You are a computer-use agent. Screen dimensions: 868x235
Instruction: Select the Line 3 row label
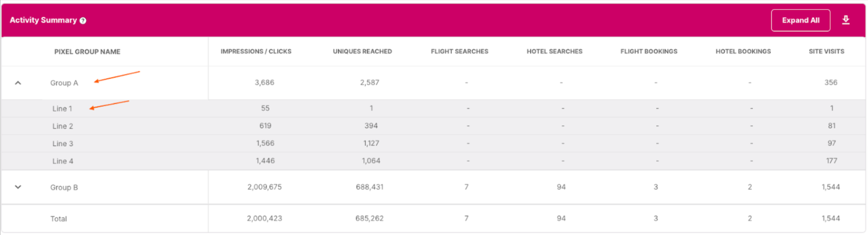pos(63,144)
